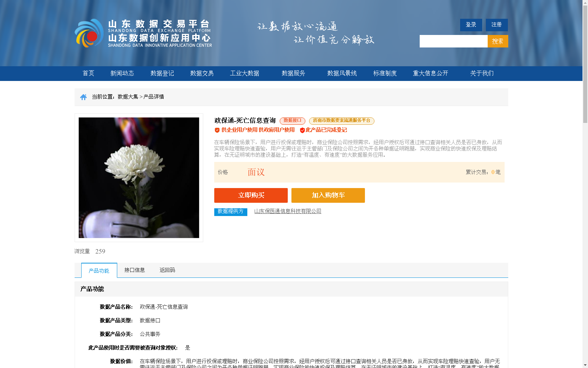588x368 pixels.
Task: Click the 济南市数据要素流通服务平台 badge
Action: tap(342, 121)
